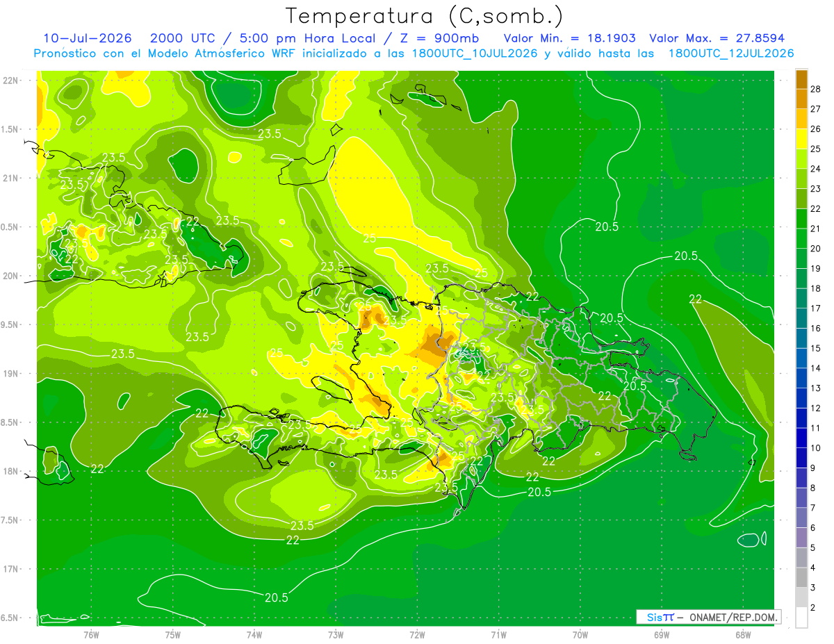Click the yellow legend swatch between 25 and 26
The image size is (834, 644).
click(801, 139)
